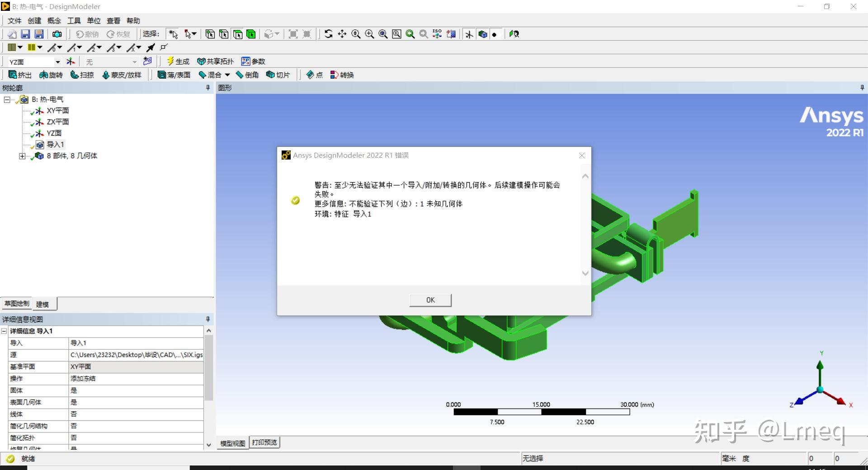
Task: Click the 操作 添加冻结 value cell
Action: click(x=136, y=378)
